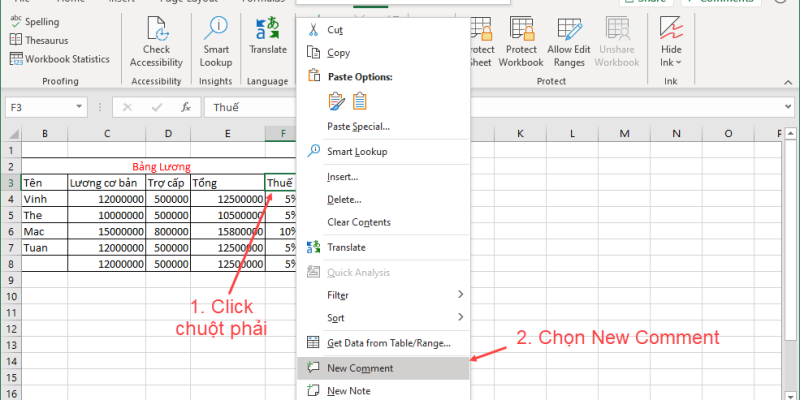The height and width of the screenshot is (400, 800).
Task: Expand the Name Box dropdown arrow
Action: point(95,107)
